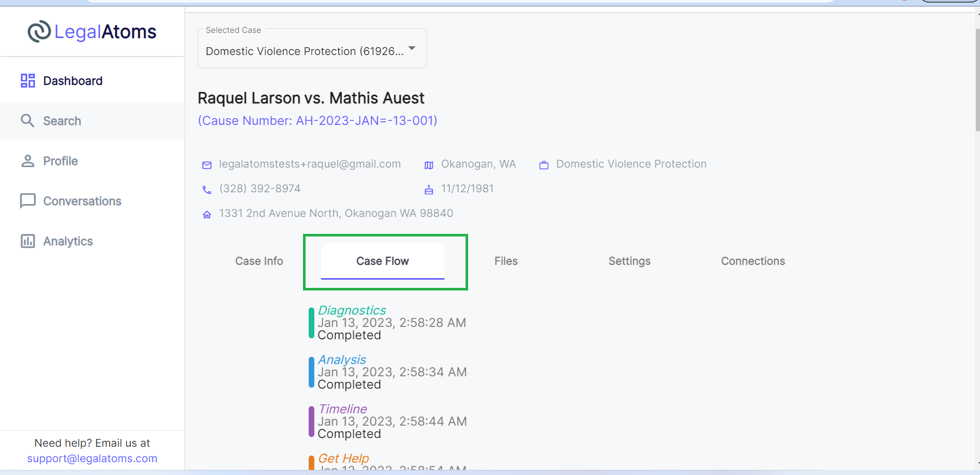The width and height of the screenshot is (980, 475).
Task: Click the Dashboard grid icon
Action: pyautogui.click(x=28, y=81)
